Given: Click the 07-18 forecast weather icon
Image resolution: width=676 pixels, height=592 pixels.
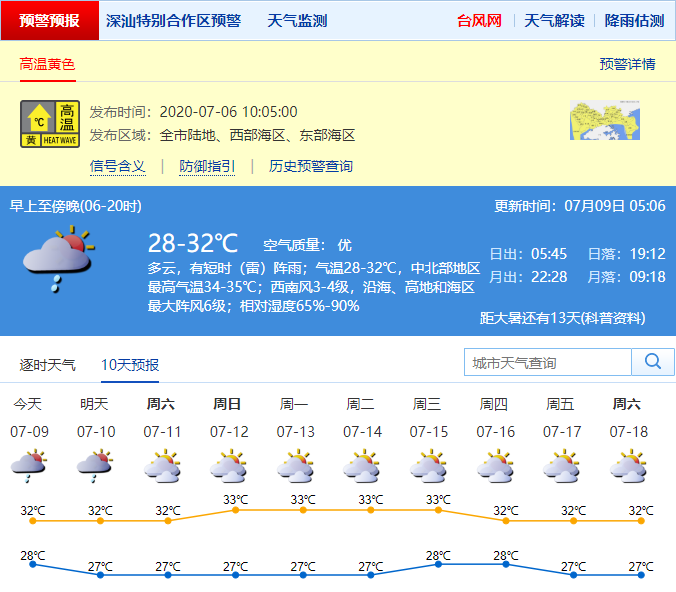Looking at the screenshot, I should click(x=628, y=465).
